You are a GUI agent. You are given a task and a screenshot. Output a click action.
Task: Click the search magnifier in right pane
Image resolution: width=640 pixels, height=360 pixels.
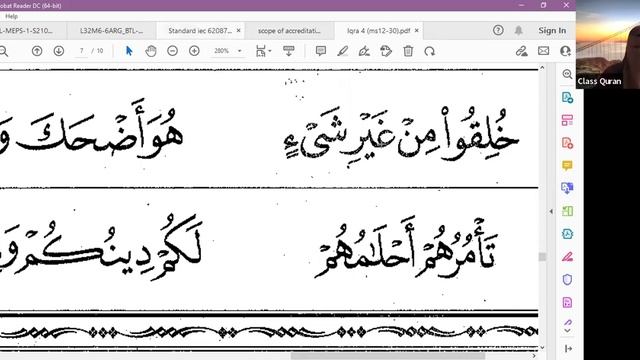coord(567,74)
